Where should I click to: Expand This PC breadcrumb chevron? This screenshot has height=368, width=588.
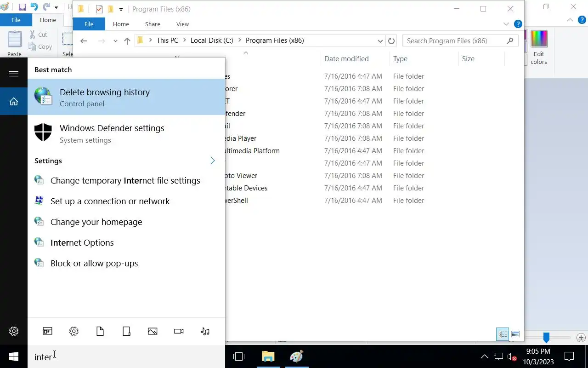184,40
